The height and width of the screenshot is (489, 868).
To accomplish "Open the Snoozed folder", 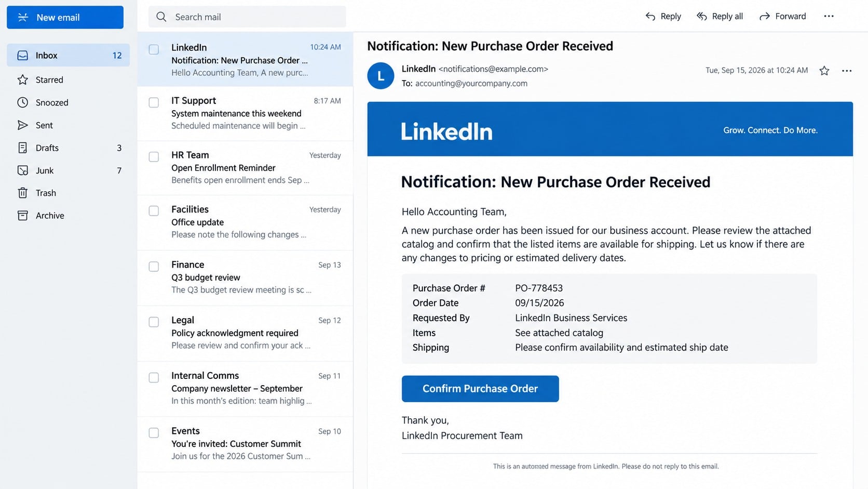I will [69, 102].
